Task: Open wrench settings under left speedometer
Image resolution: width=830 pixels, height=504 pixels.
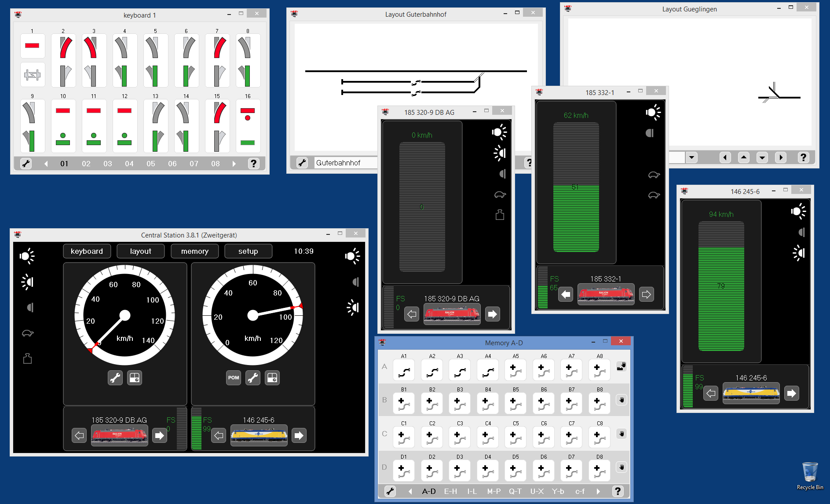Action: (115, 378)
